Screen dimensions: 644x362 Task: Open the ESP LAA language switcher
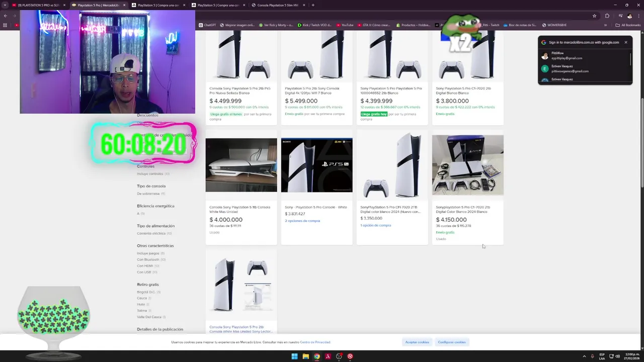pos(602,356)
